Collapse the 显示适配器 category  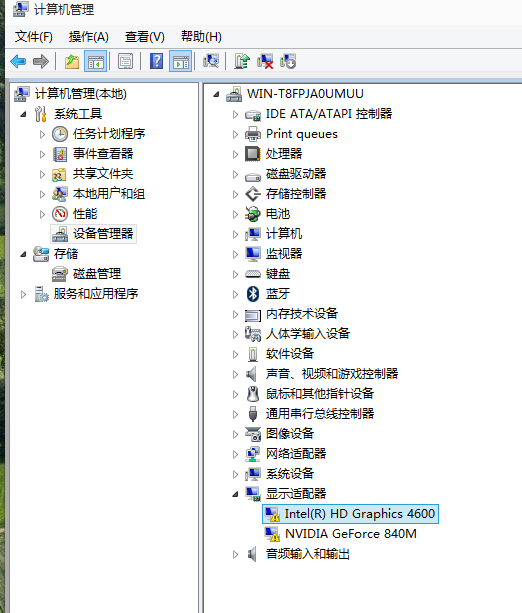click(x=235, y=494)
